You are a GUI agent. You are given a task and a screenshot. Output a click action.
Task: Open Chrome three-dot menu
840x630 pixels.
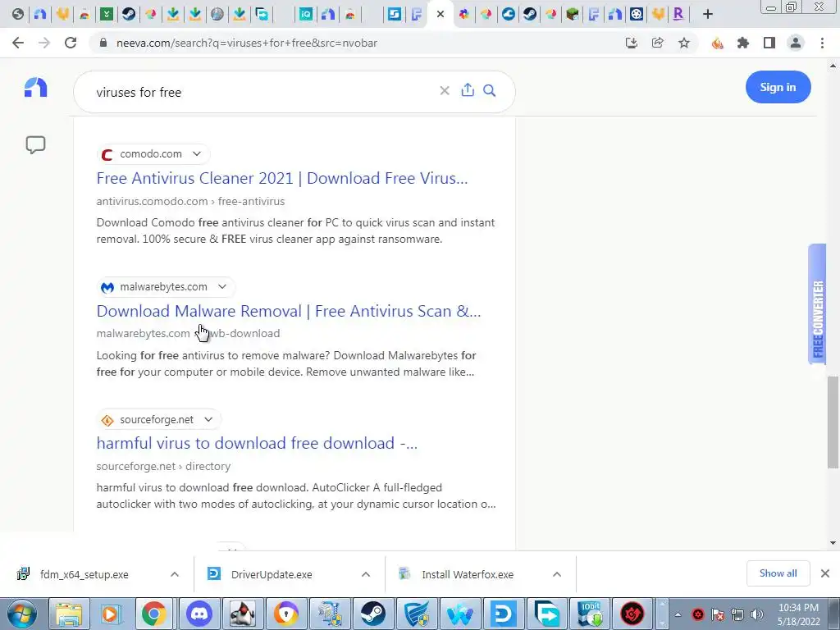822,43
